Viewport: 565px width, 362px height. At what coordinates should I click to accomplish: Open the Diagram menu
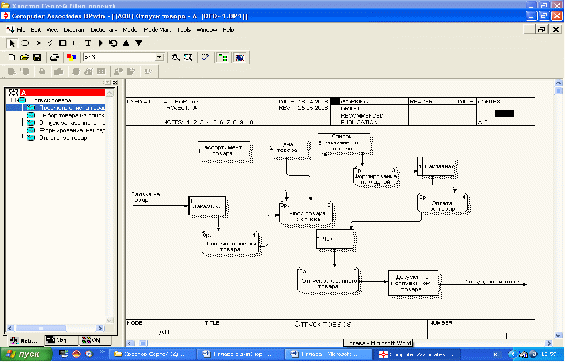click(74, 30)
